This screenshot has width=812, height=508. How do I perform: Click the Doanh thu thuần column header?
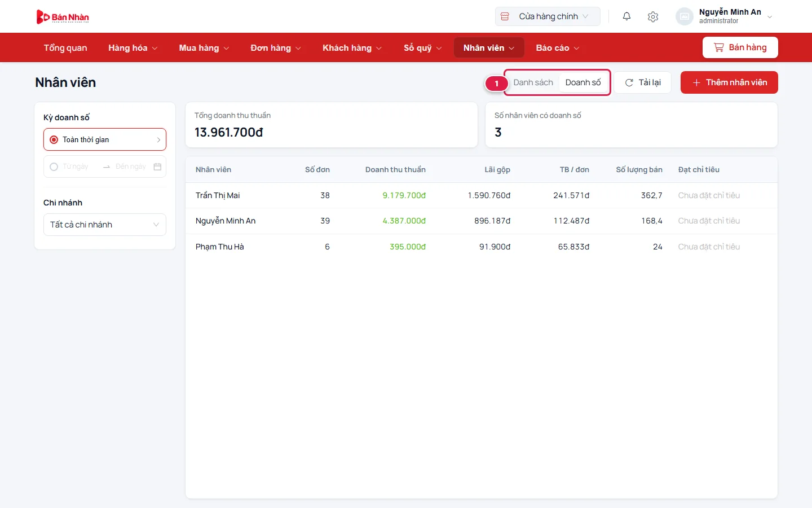(395, 169)
